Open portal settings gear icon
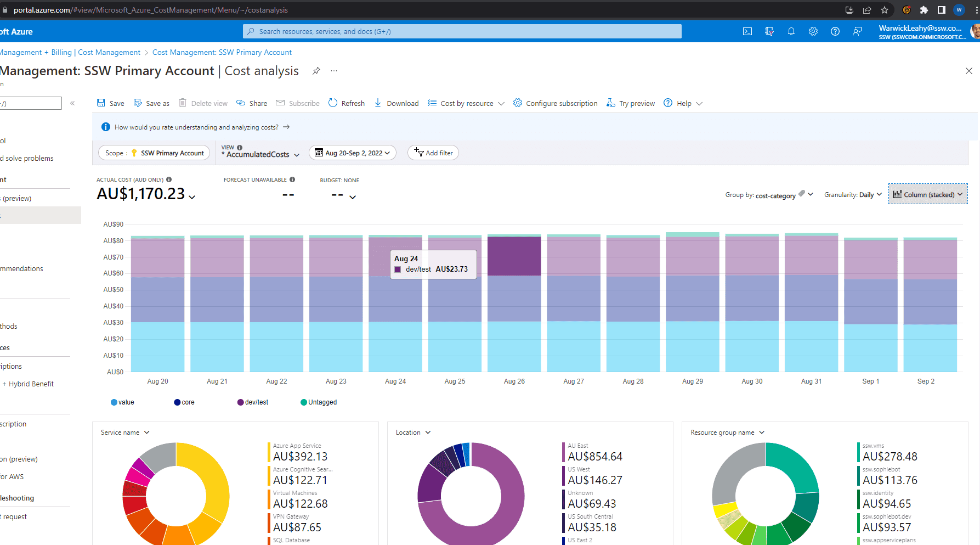The width and height of the screenshot is (980, 545). pos(813,32)
